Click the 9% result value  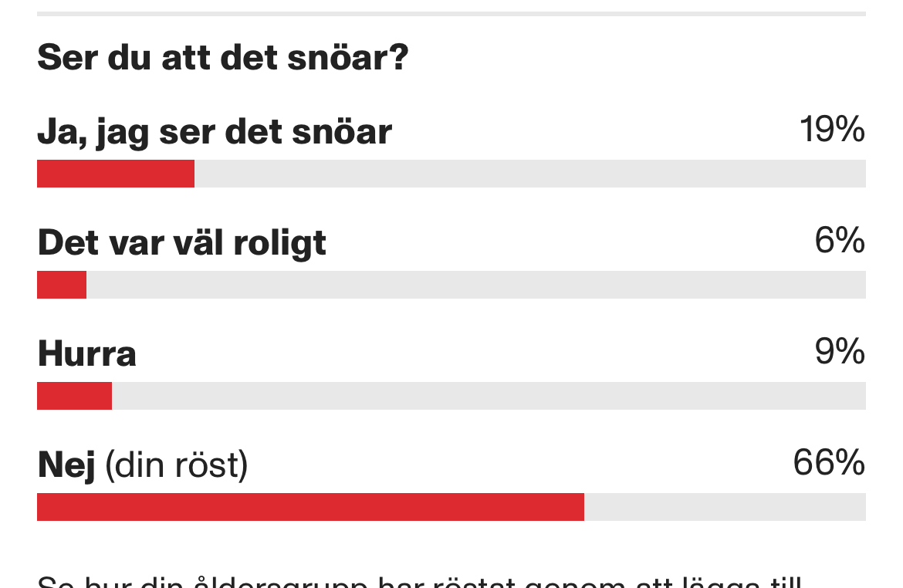coord(840,352)
